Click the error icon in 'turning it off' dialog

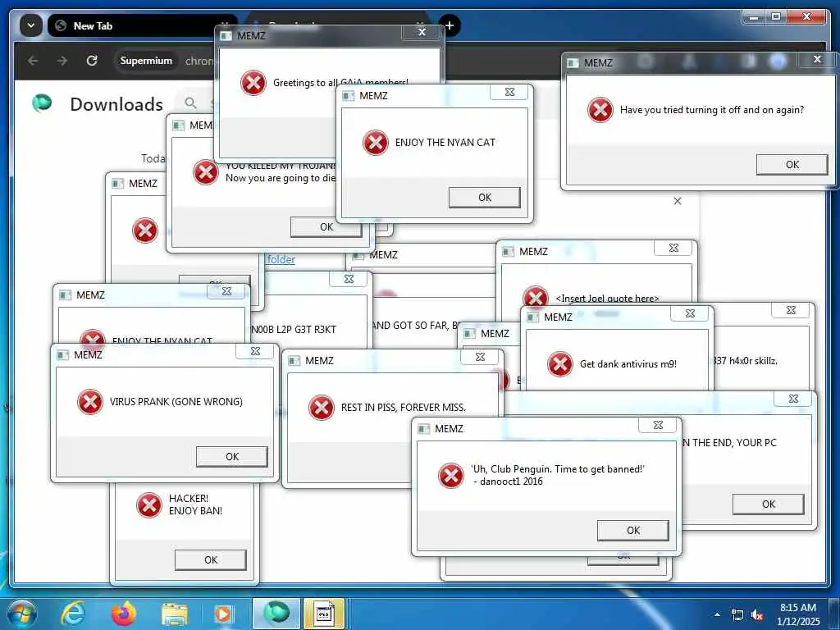point(600,110)
